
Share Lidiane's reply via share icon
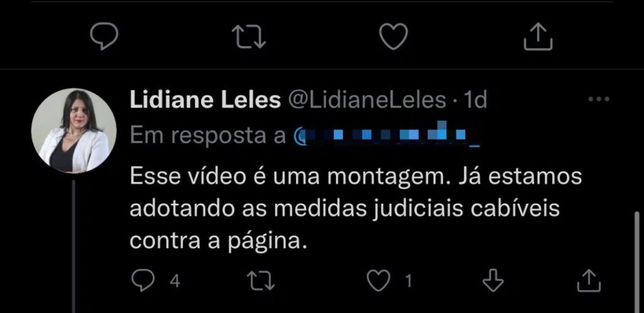click(x=589, y=280)
